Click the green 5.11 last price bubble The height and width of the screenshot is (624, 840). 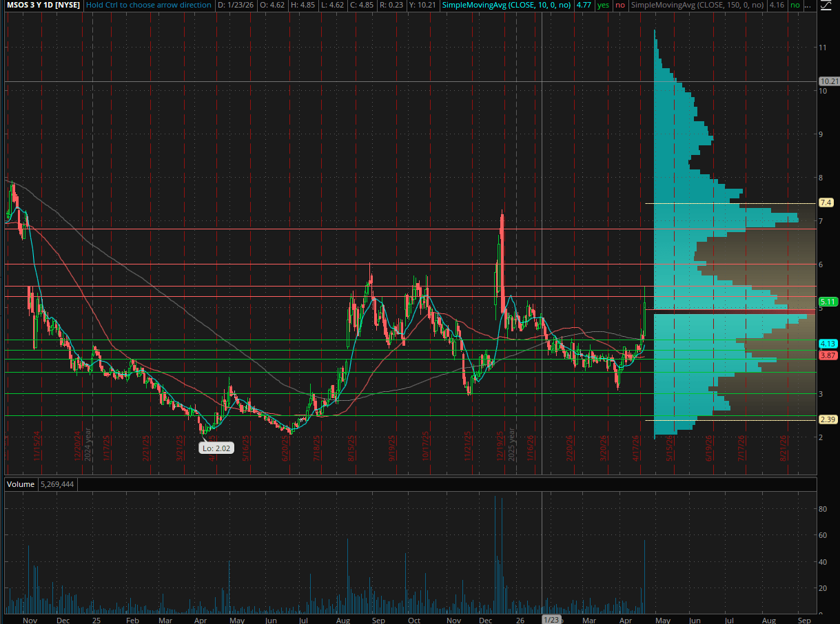(828, 302)
